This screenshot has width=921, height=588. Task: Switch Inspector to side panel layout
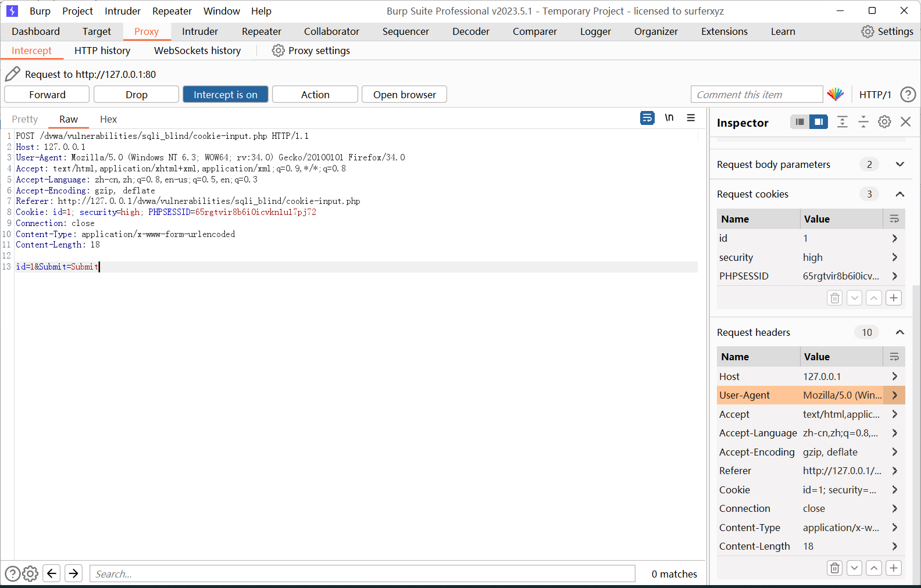(x=819, y=122)
